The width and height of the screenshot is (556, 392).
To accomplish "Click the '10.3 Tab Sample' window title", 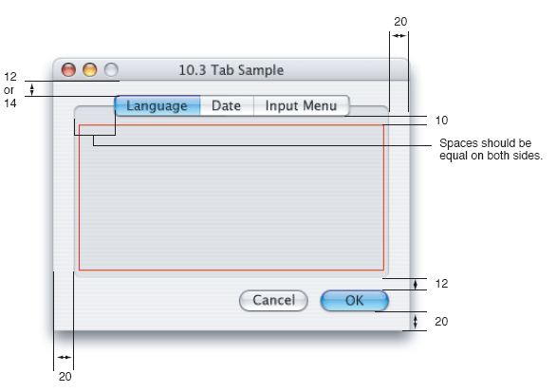I will tap(232, 70).
